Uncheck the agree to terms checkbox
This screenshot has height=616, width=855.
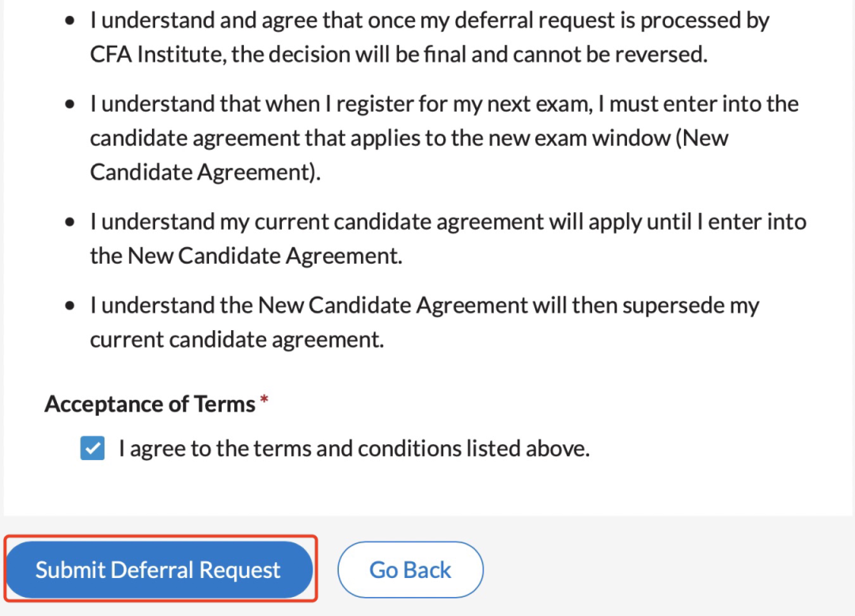point(93,450)
